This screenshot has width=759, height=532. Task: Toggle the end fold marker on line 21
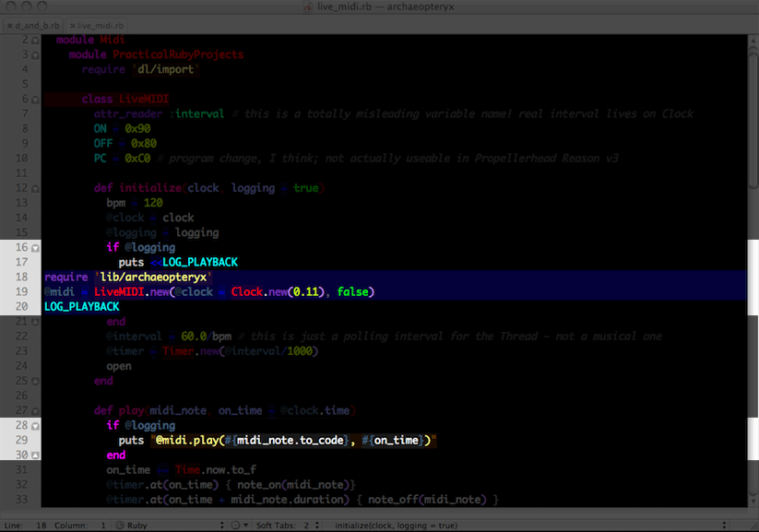35,322
